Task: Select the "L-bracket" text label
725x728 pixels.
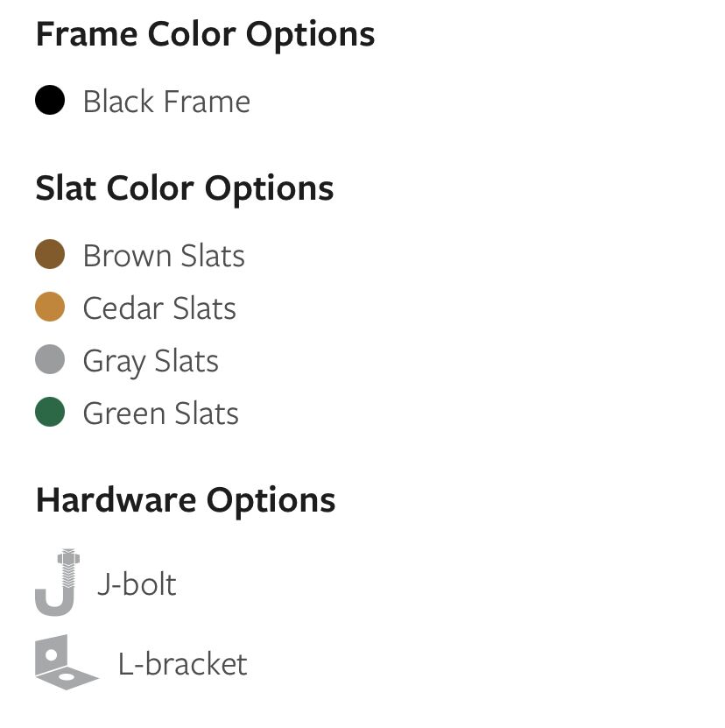Action: (182, 664)
